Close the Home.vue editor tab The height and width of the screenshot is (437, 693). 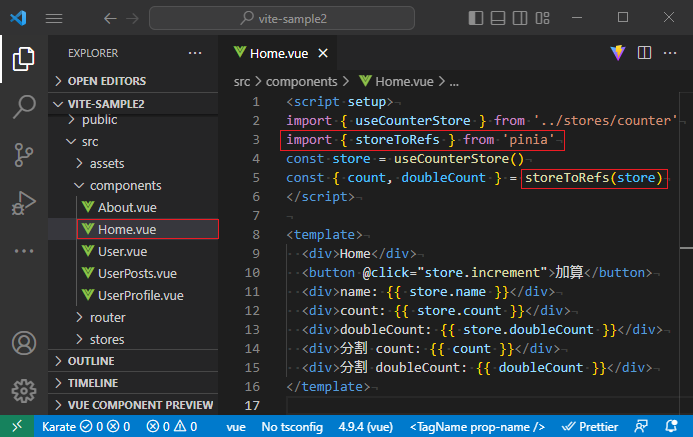(323, 53)
